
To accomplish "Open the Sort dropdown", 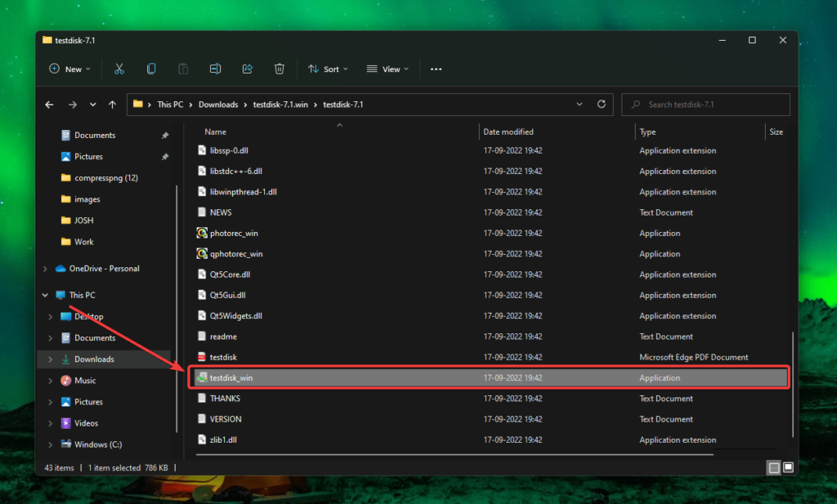I will pos(327,69).
